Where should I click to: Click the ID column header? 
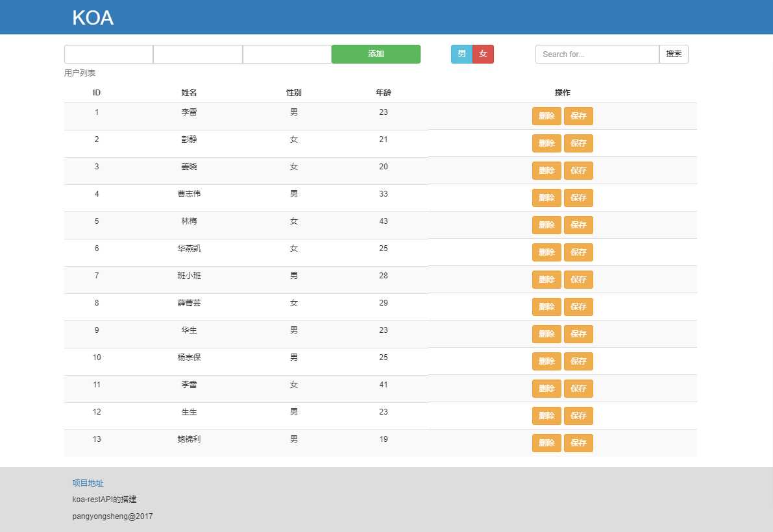[x=97, y=93]
